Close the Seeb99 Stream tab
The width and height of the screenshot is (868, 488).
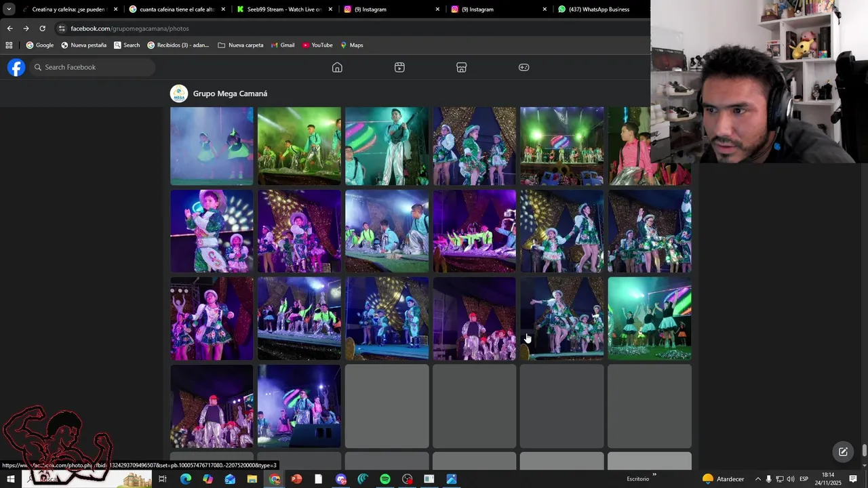point(330,9)
